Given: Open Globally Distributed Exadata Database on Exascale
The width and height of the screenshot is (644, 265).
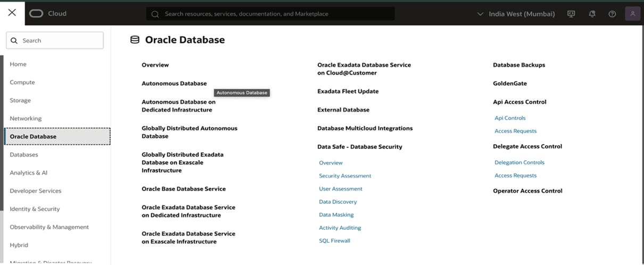Looking at the screenshot, I should point(183,162).
